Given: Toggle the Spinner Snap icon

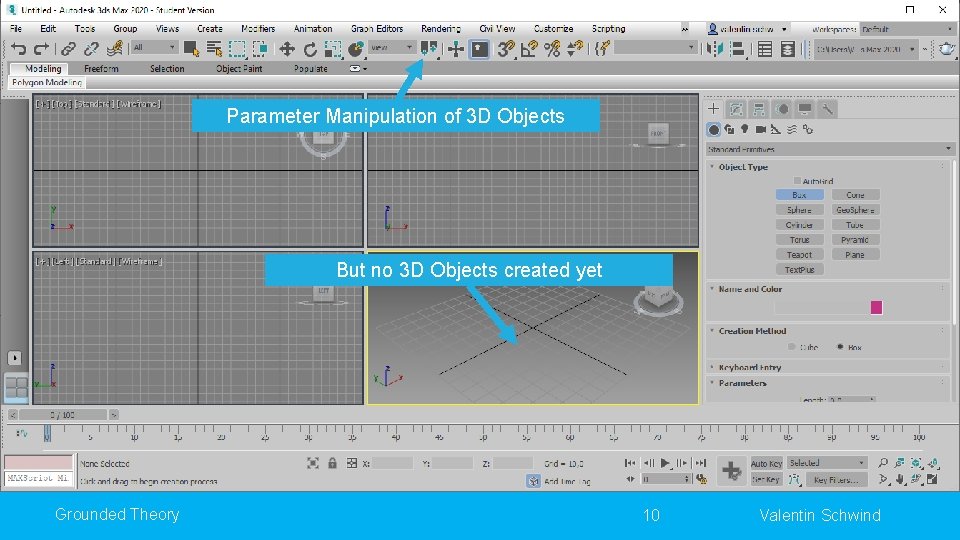Looking at the screenshot, I should click(575, 49).
